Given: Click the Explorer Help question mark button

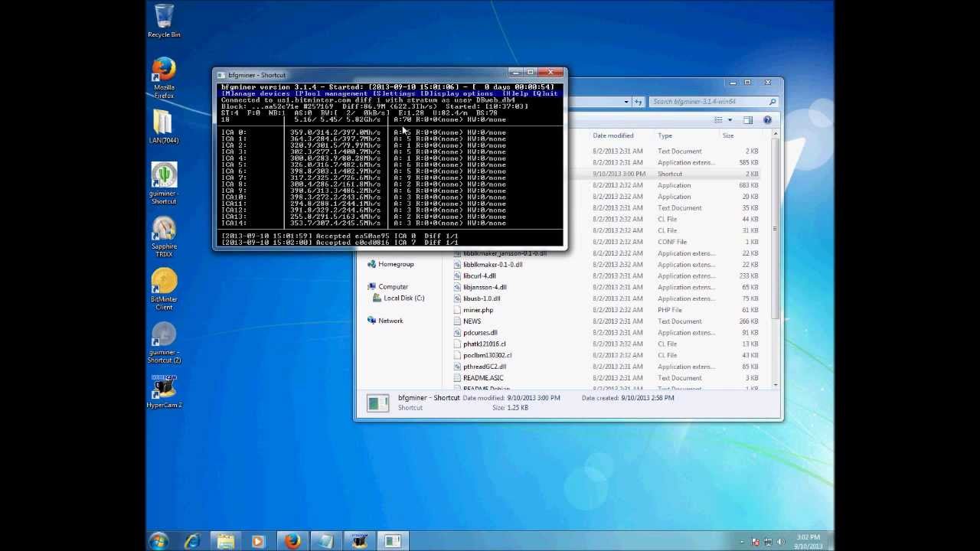Looking at the screenshot, I should (x=767, y=120).
